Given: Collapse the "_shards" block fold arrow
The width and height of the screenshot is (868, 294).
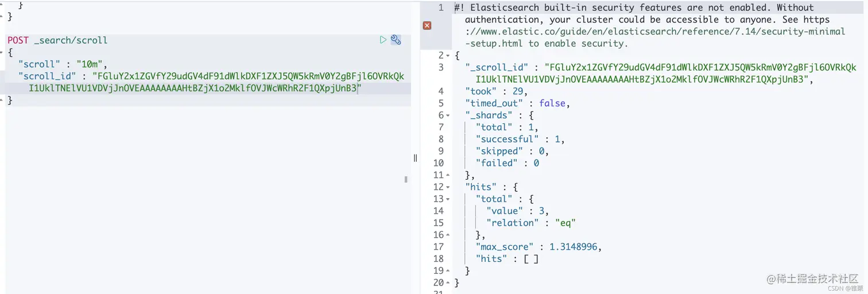Looking at the screenshot, I should tap(448, 115).
